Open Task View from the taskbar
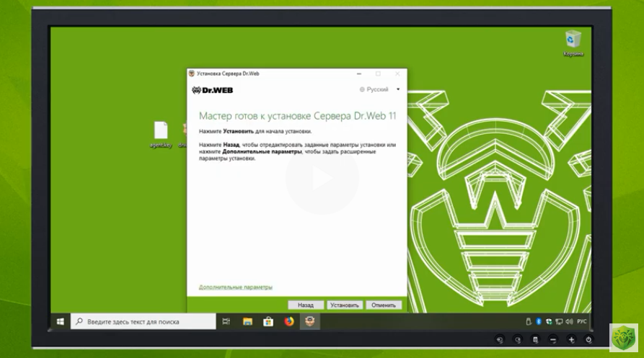The width and height of the screenshot is (644, 358). [x=226, y=321]
